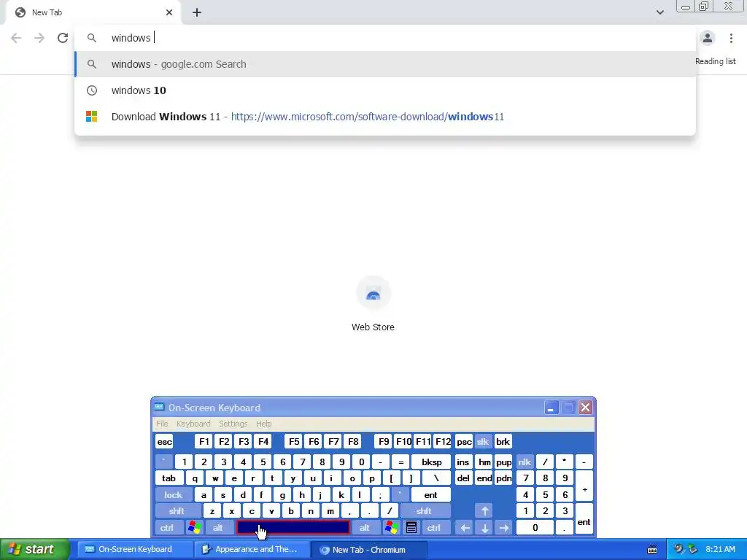The width and height of the screenshot is (747, 560).
Task: Reload the page with the refresh icon
Action: (63, 38)
